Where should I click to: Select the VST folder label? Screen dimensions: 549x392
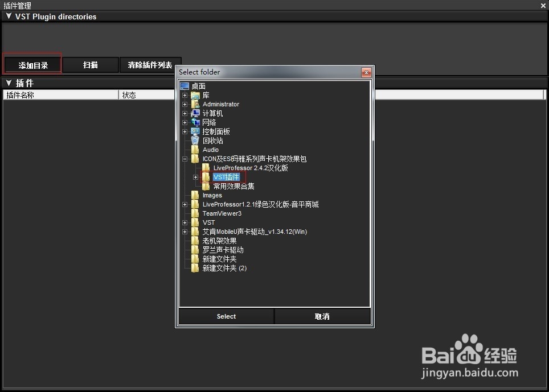click(x=208, y=222)
